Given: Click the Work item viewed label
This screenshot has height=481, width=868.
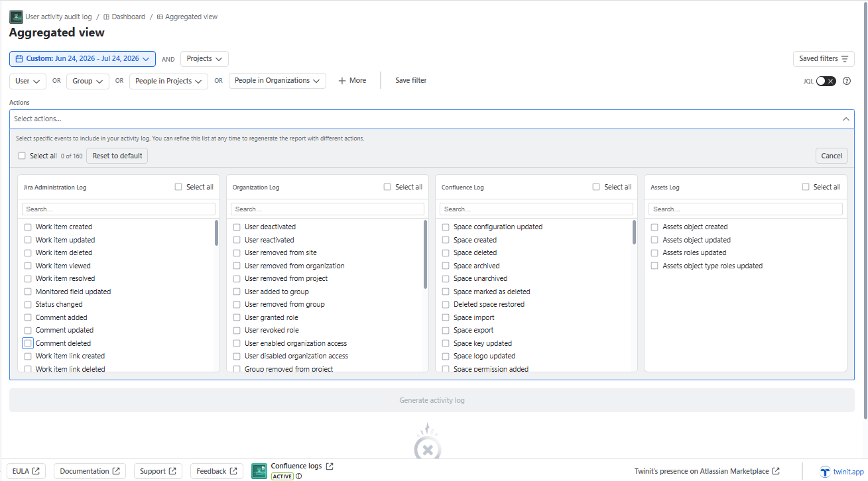Looking at the screenshot, I should click(63, 266).
